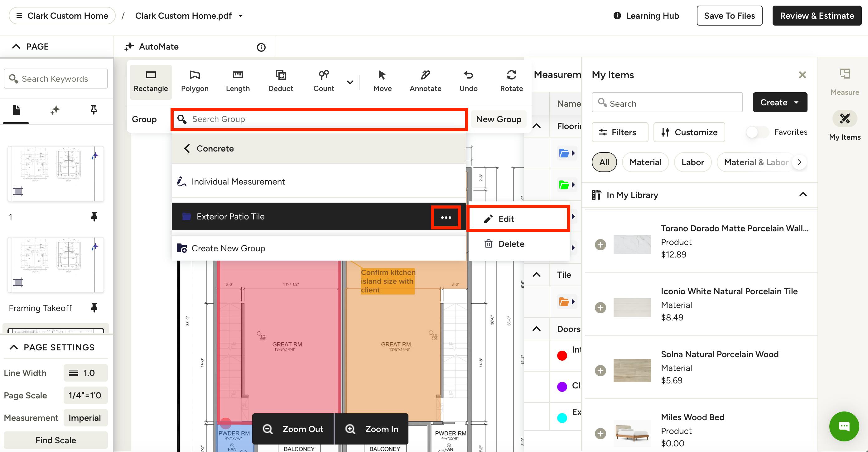Expand more toolbar tools chevron

click(350, 82)
